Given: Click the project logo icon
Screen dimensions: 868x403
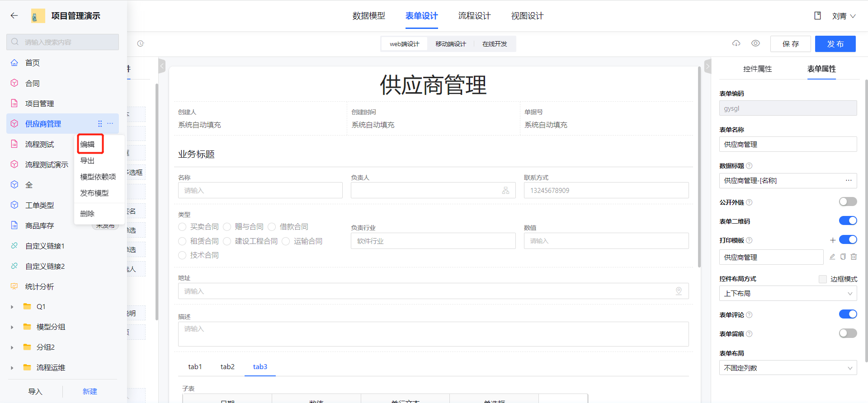Looking at the screenshot, I should [38, 16].
